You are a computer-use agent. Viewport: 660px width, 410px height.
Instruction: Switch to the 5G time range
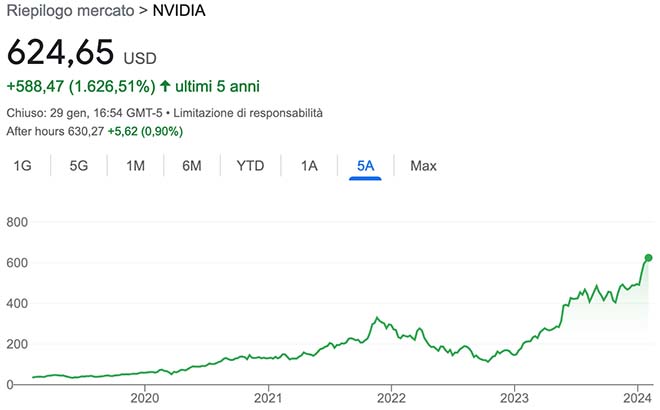pos(79,166)
